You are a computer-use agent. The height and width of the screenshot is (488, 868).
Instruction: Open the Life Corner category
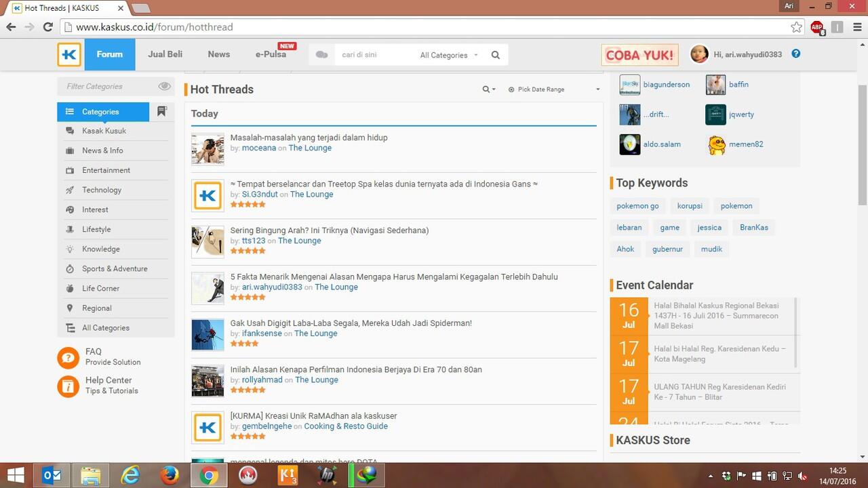pyautogui.click(x=100, y=288)
